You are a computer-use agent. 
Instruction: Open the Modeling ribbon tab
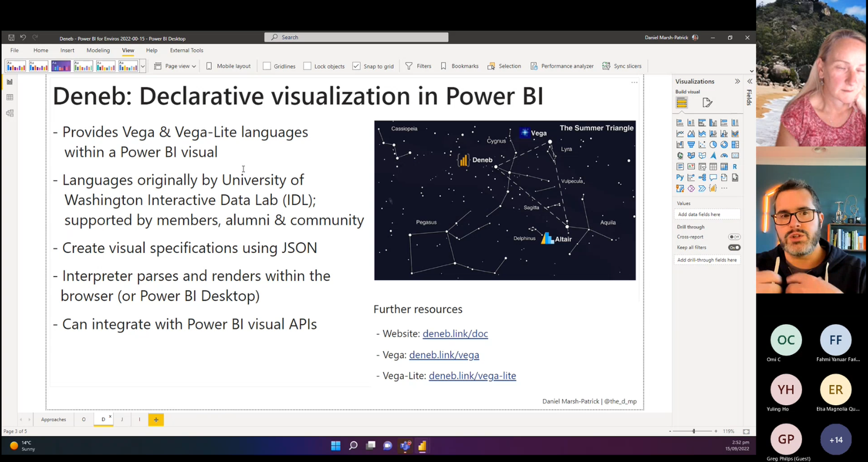click(98, 50)
